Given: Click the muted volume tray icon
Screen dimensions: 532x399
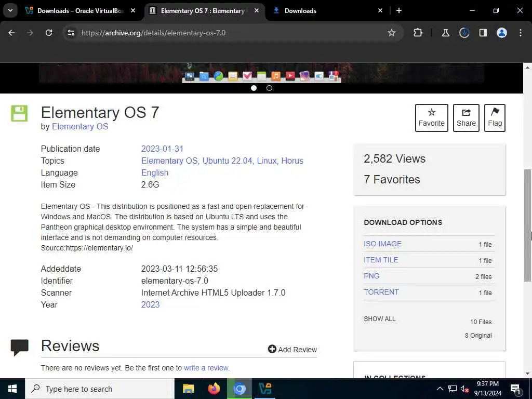Looking at the screenshot, I should pos(464,389).
